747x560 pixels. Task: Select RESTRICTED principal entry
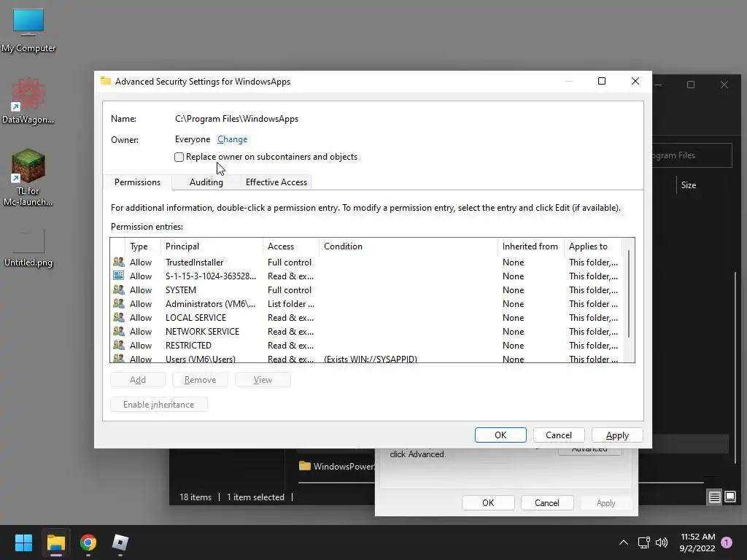click(x=188, y=345)
